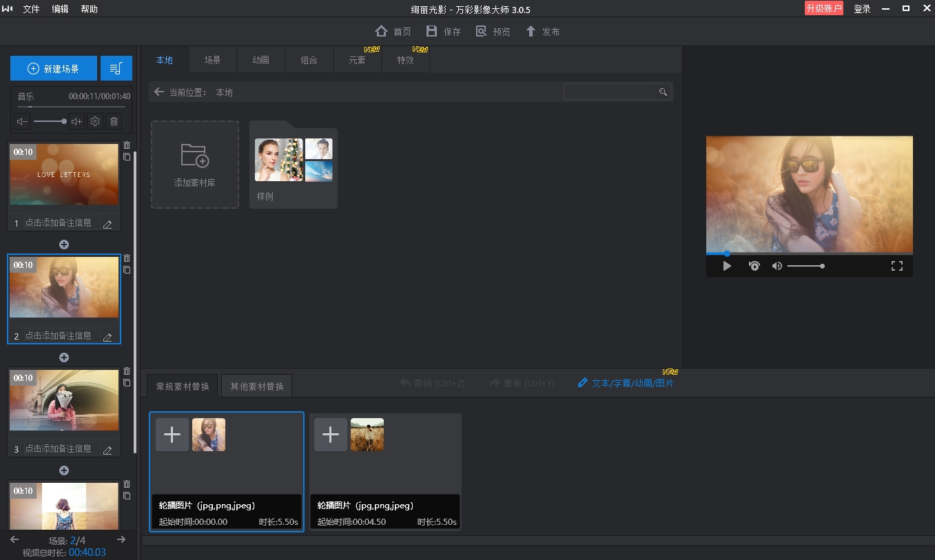Adjust the preview volume slider
Image resolution: width=935 pixels, height=560 pixels.
805,266
